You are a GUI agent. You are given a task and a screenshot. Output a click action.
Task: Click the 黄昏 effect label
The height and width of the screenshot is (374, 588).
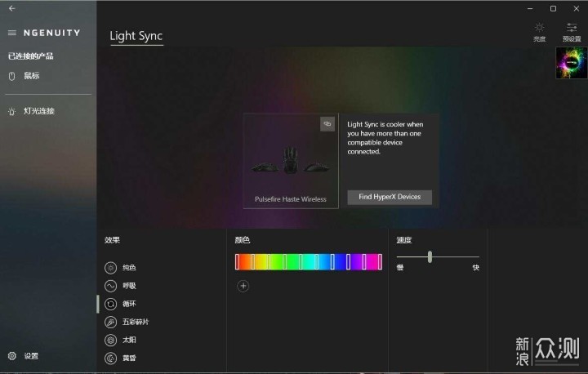tap(129, 358)
